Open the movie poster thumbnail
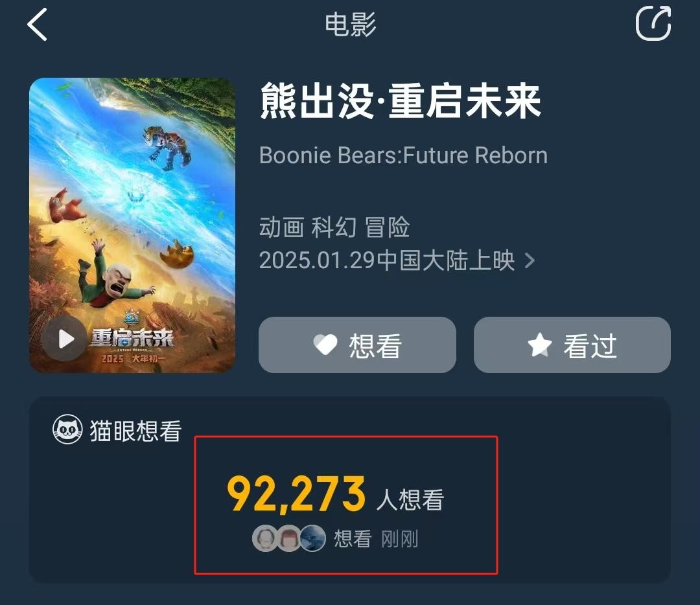Screen dimensions: 700x605 pyautogui.click(x=132, y=225)
